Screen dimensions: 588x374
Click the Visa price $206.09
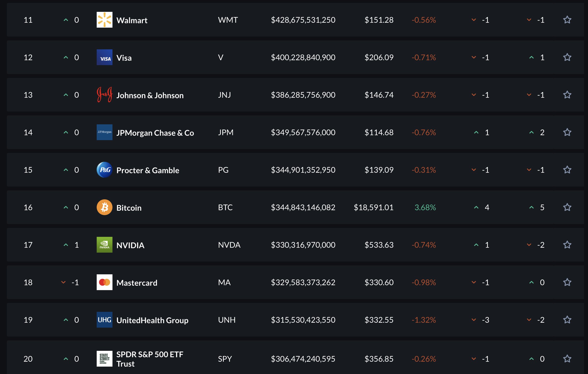pyautogui.click(x=379, y=57)
